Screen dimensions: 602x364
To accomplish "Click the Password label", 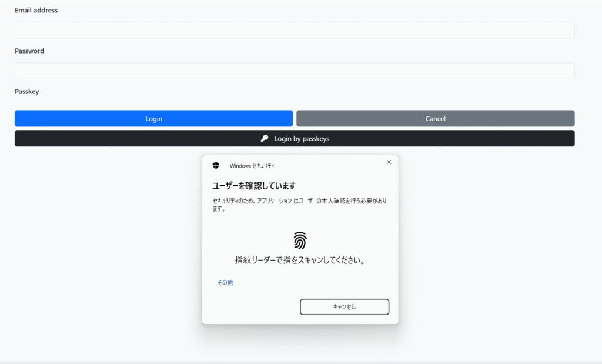I will point(29,51).
